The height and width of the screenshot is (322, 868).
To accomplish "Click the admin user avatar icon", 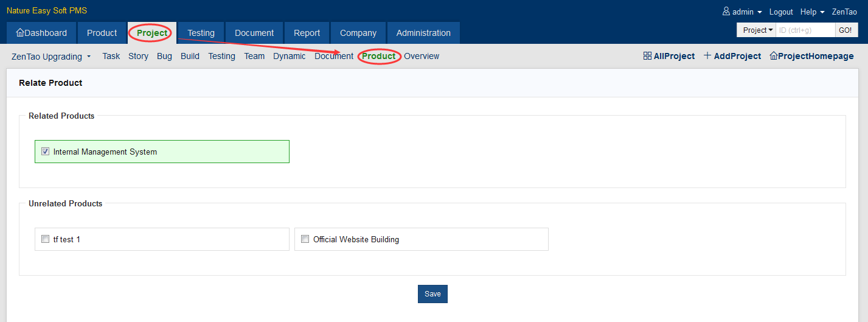I will click(x=726, y=12).
